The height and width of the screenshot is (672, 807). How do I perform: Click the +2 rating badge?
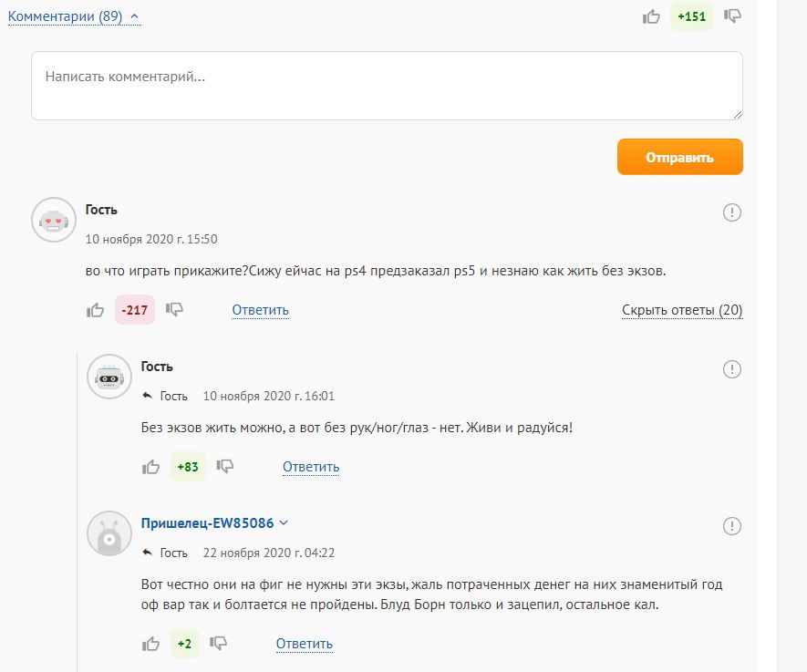click(185, 644)
